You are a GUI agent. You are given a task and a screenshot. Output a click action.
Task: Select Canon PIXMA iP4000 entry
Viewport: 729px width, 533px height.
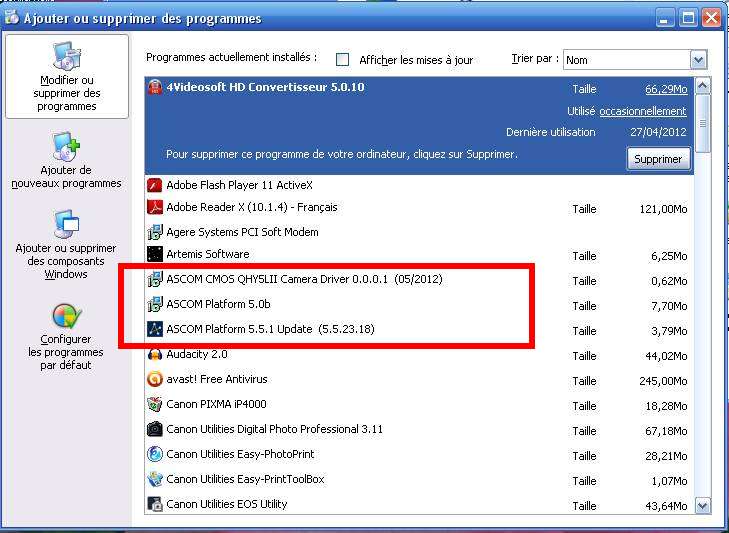point(419,404)
